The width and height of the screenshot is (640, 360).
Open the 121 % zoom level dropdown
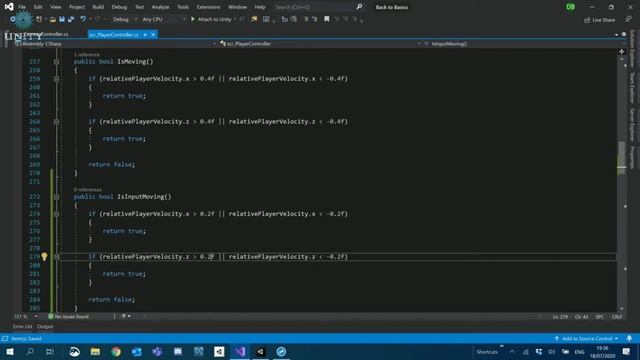[x=26, y=316]
